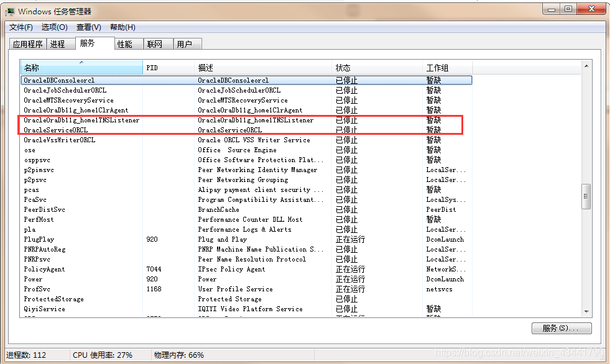
Task: Click the Task Manager title bar icon
Action: tap(10, 12)
